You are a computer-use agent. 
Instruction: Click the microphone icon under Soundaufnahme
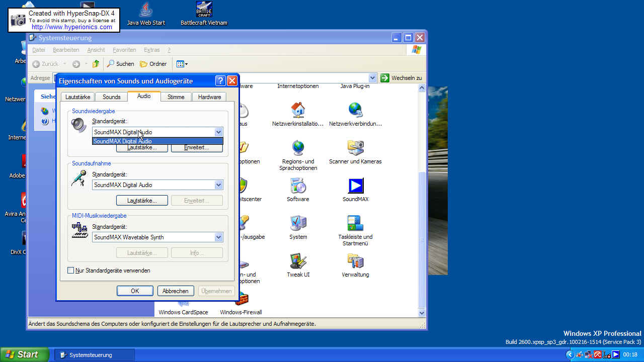tap(79, 177)
